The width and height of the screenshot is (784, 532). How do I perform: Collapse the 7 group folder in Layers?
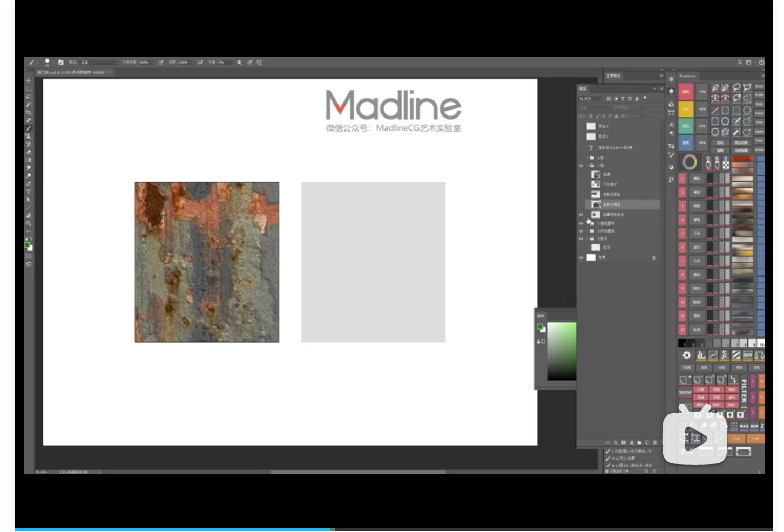point(587,166)
